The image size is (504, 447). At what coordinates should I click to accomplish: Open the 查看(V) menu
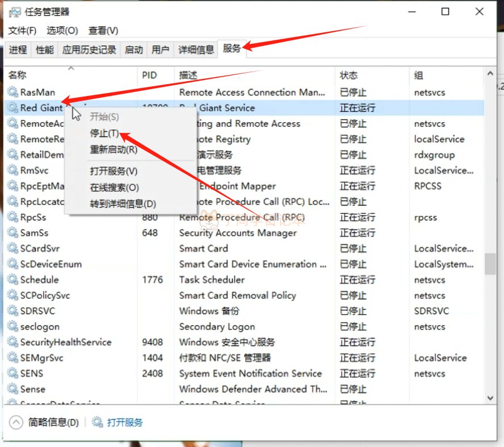103,30
